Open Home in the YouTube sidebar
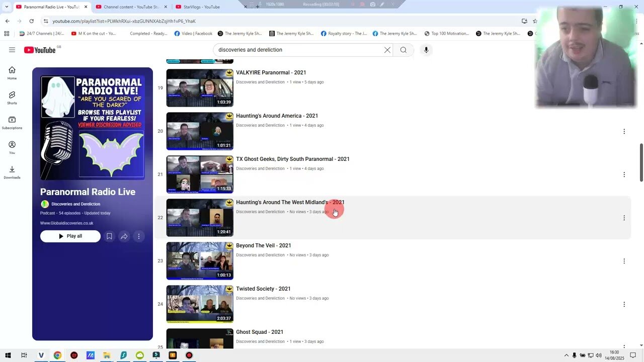This screenshot has width=644, height=362. 12,73
